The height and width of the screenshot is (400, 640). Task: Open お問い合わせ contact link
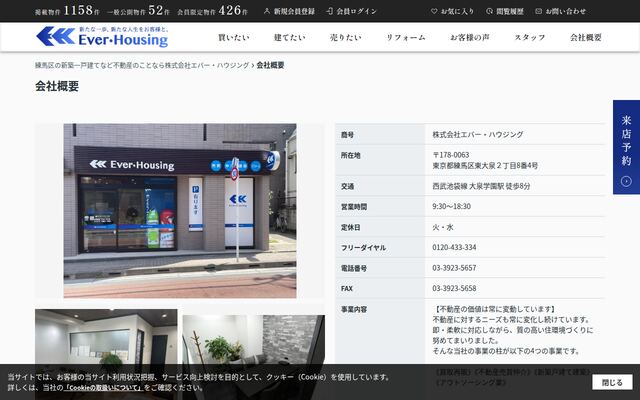coord(560,11)
